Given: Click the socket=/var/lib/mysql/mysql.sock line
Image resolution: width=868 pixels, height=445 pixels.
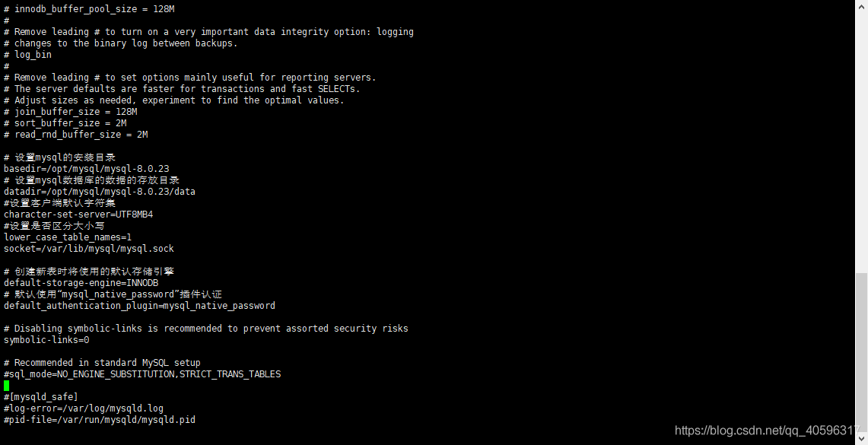Looking at the screenshot, I should point(89,249).
